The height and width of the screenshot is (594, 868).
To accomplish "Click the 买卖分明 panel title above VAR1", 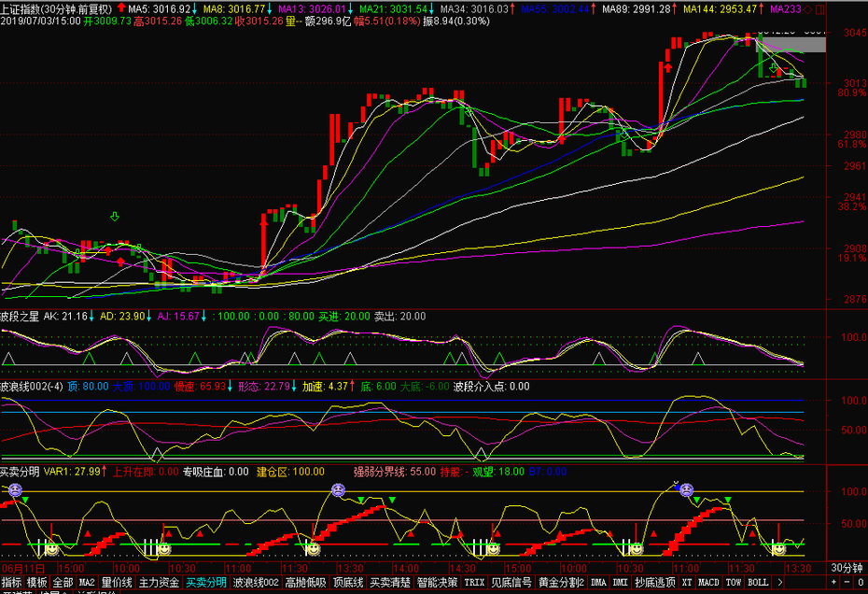I will 20,472.
